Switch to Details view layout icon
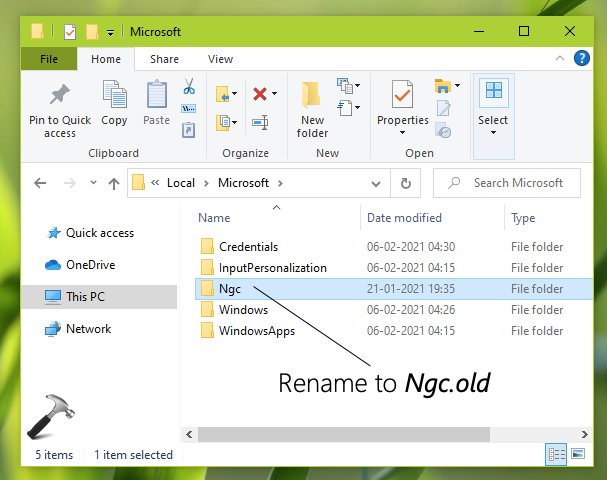Screen dimensions: 607x480 [x=556, y=454]
